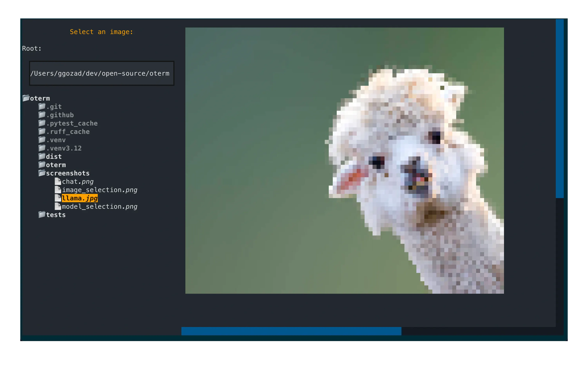Click the dist folder icon
Image resolution: width=588 pixels, height=382 pixels.
42,156
